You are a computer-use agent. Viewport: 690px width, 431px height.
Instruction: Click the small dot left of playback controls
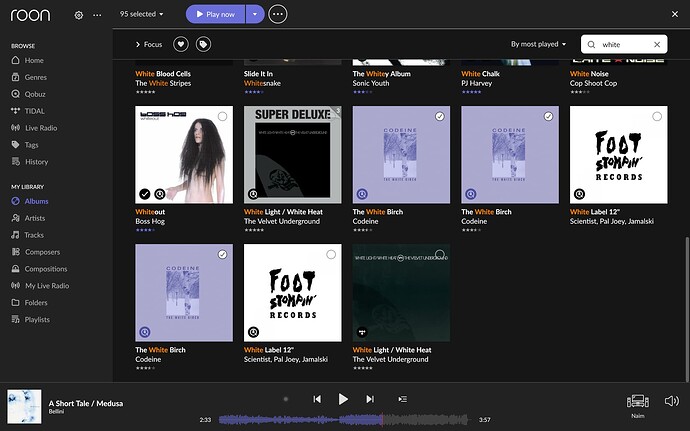tap(286, 399)
